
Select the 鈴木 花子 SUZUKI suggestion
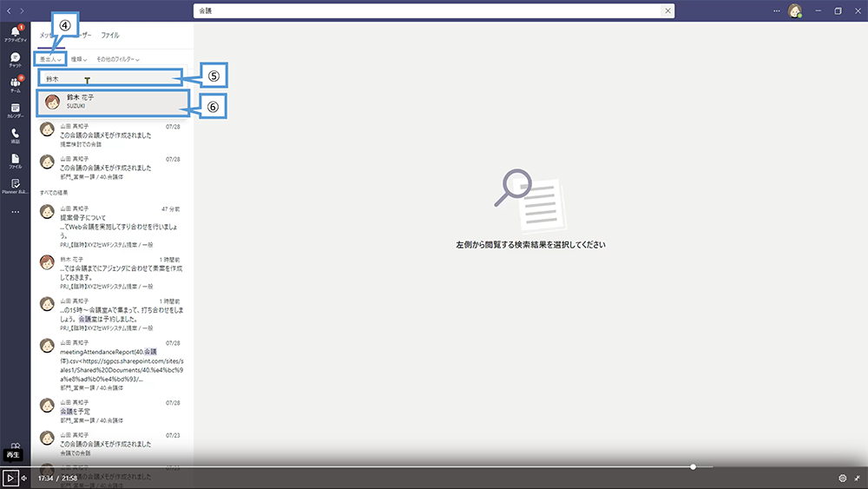coord(113,102)
